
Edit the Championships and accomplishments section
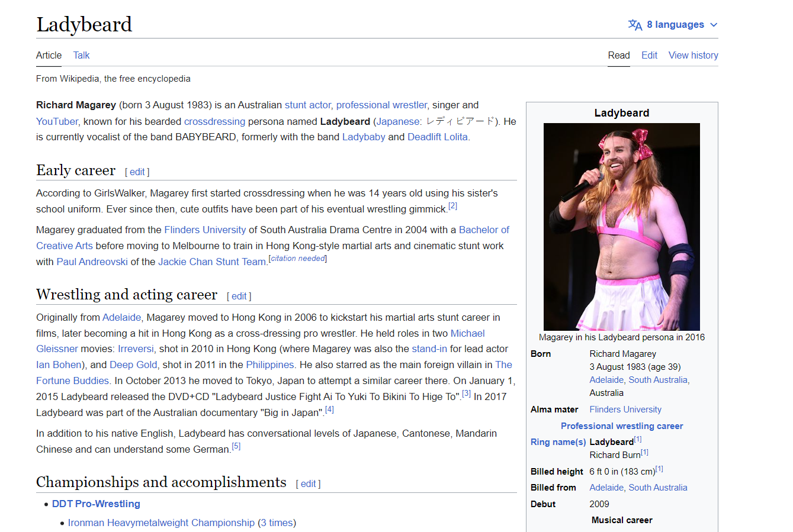[x=308, y=483]
